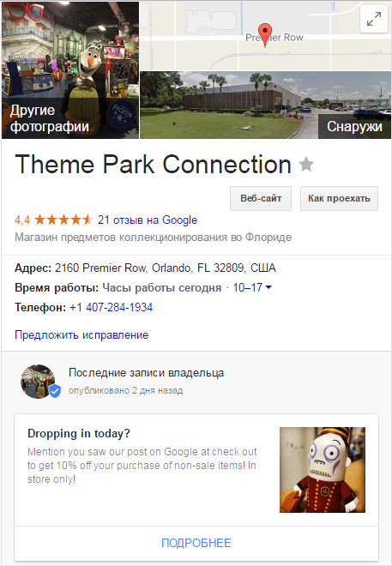Open the bellhop figurine post image
The width and height of the screenshot is (392, 566).
tap(323, 470)
